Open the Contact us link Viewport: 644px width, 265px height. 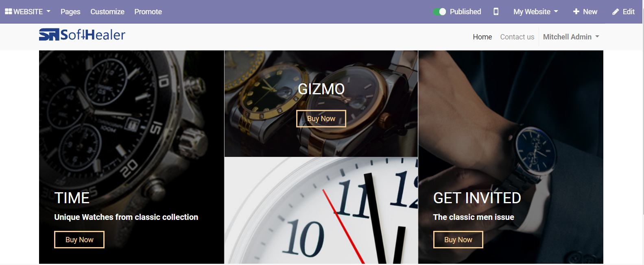517,37
